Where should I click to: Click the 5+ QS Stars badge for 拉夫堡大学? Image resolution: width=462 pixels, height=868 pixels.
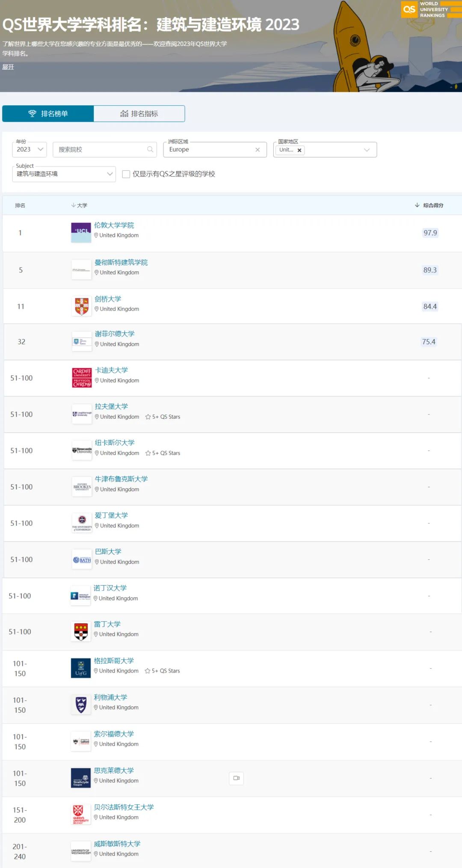pyautogui.click(x=163, y=417)
